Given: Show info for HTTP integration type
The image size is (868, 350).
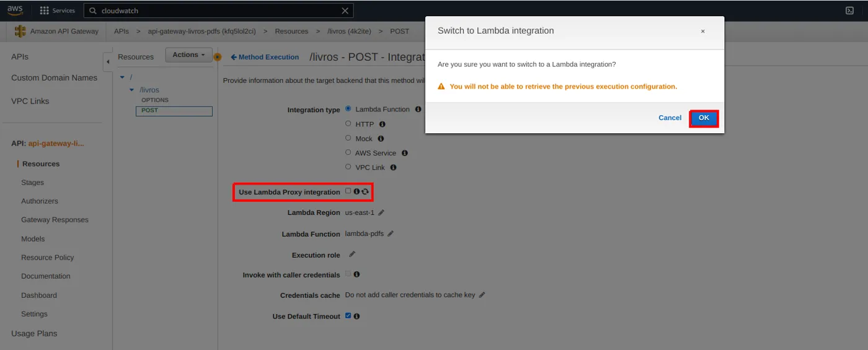Looking at the screenshot, I should coord(382,125).
